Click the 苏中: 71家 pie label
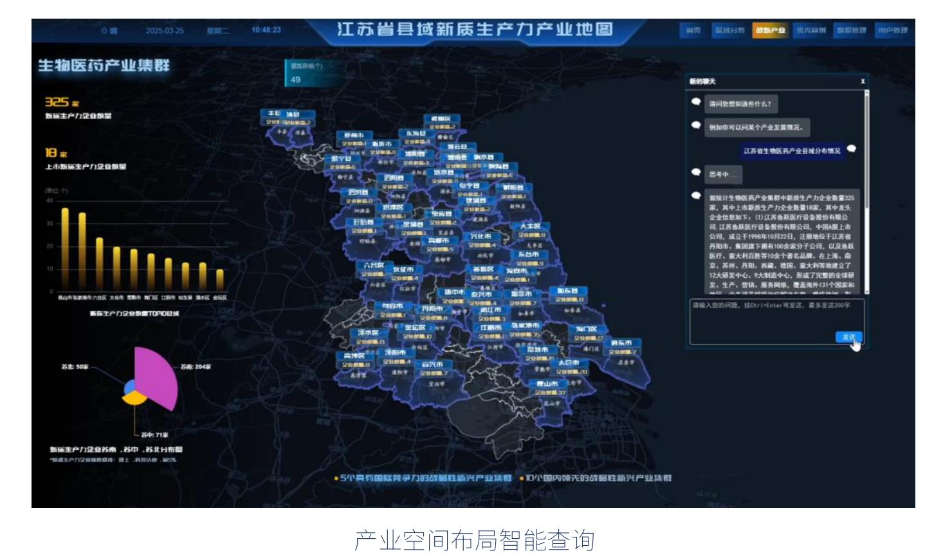943x560 pixels. 154,435
